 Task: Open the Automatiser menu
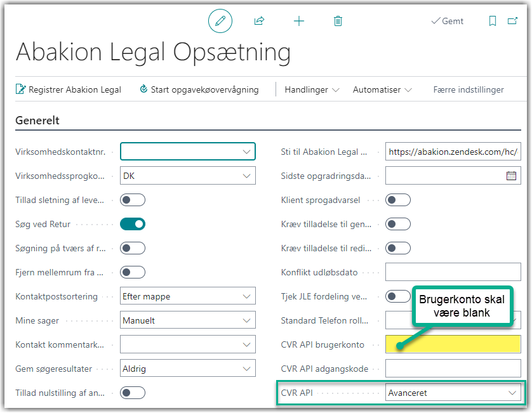[382, 89]
